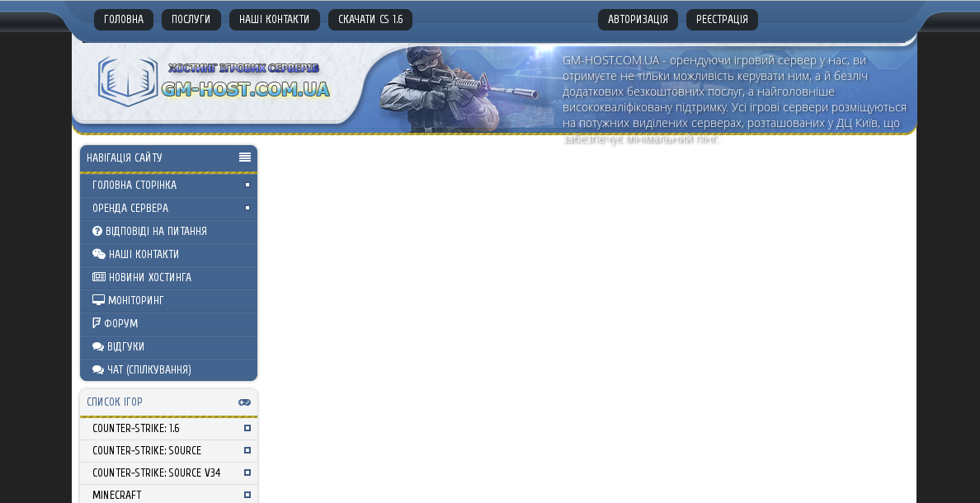Click the speech bubbles icon beside Чат (спілкування)
The width and height of the screenshot is (980, 503).
(x=98, y=370)
